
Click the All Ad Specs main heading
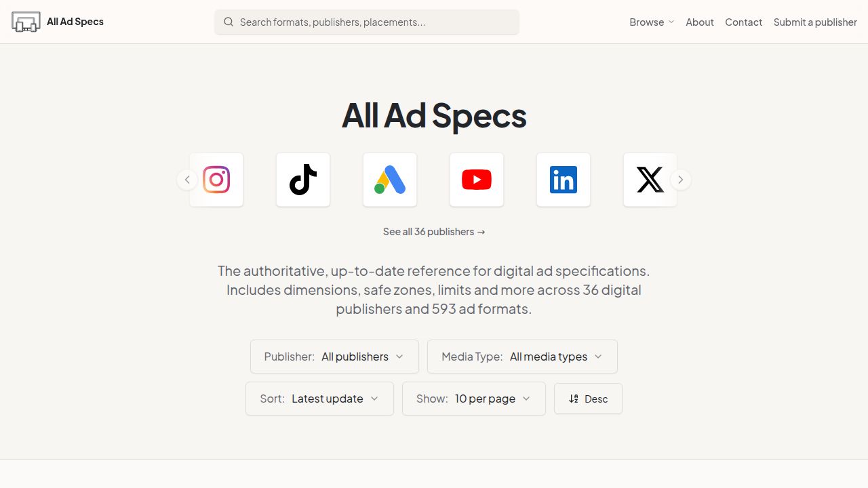[x=434, y=115]
